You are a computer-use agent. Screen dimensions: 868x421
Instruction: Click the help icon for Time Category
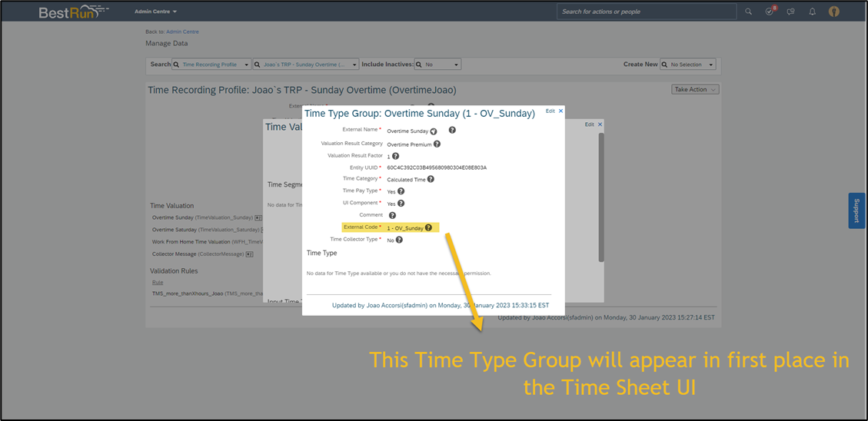(431, 179)
